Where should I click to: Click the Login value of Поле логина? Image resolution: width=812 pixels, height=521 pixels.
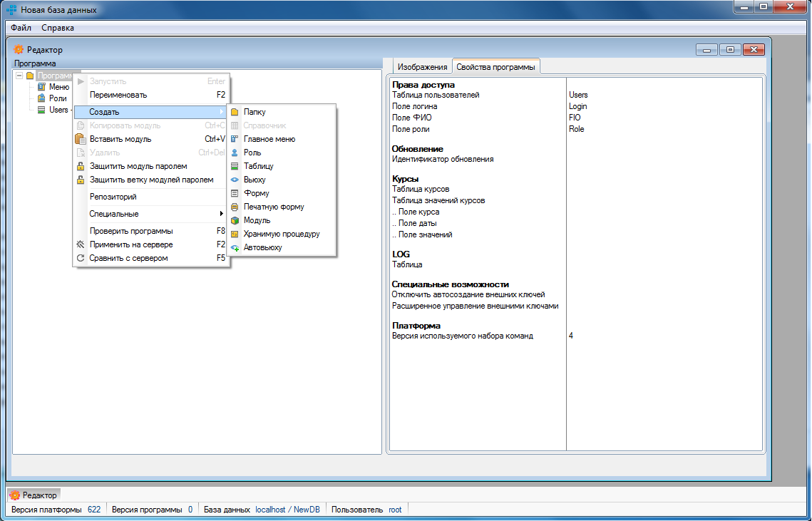click(x=578, y=106)
